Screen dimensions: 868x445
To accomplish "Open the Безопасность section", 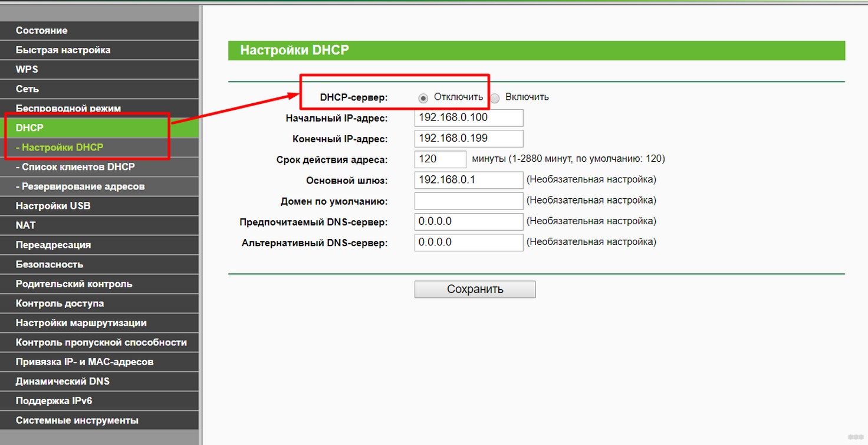I will [x=99, y=264].
